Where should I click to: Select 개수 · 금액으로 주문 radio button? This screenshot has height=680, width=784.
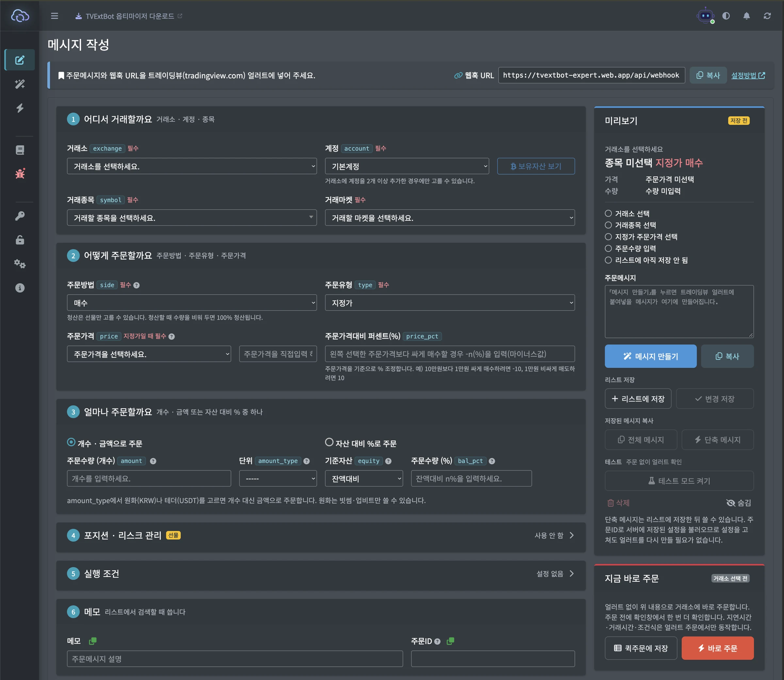click(71, 442)
